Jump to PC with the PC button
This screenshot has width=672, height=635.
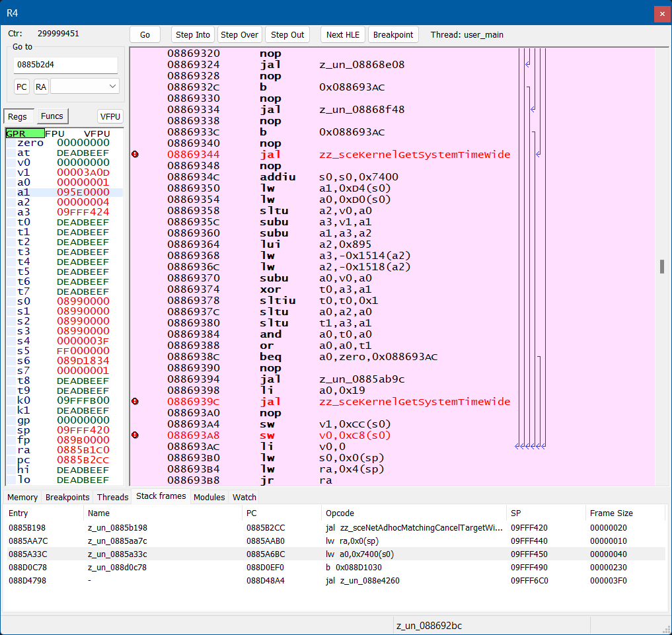point(21,87)
